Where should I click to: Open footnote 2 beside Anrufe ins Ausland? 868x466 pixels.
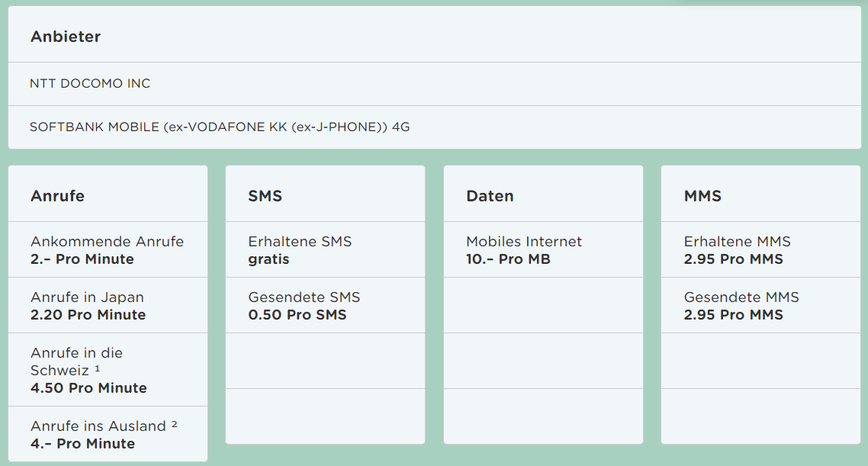[174, 424]
